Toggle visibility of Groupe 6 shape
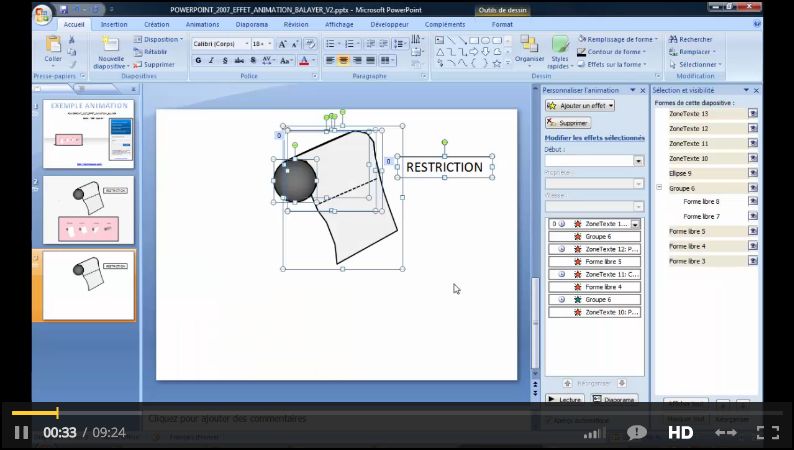This screenshot has width=794, height=450. [753, 188]
